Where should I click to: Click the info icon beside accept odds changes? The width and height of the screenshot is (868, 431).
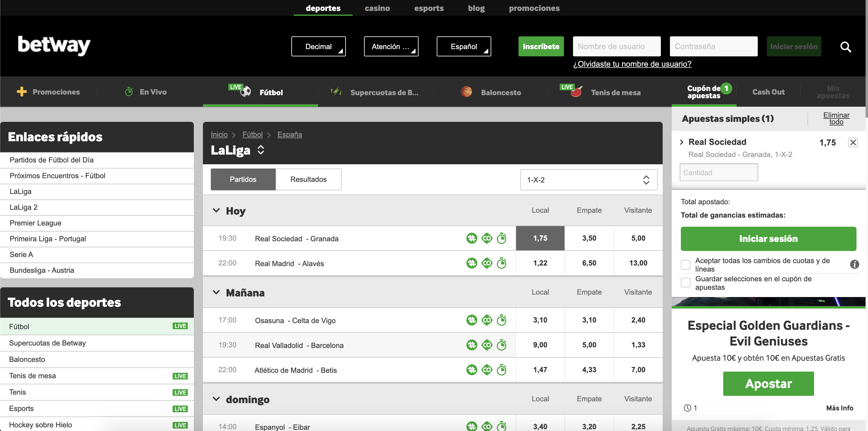pyautogui.click(x=854, y=264)
